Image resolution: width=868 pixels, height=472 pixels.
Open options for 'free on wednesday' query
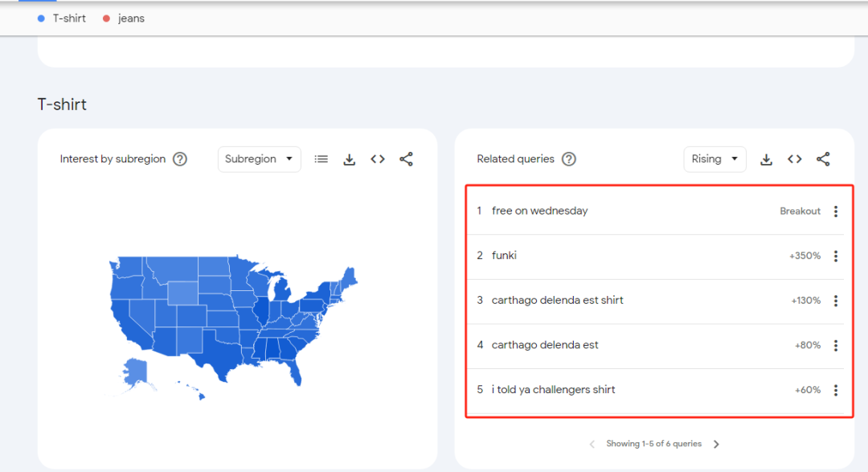[836, 211]
